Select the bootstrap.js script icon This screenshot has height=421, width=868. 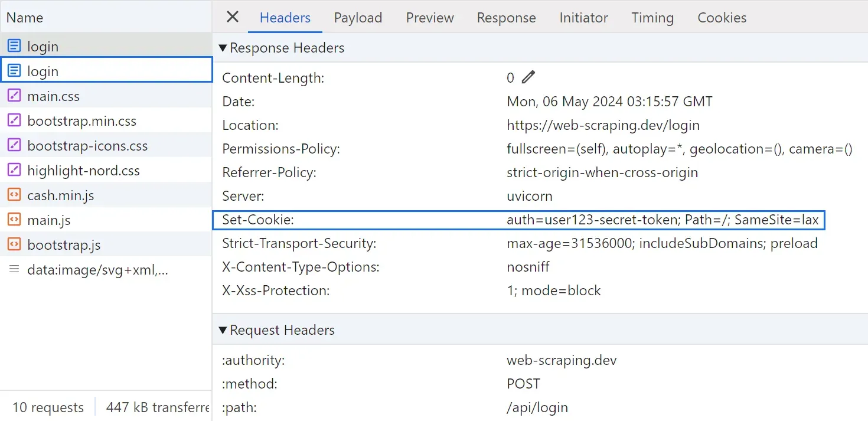[14, 244]
